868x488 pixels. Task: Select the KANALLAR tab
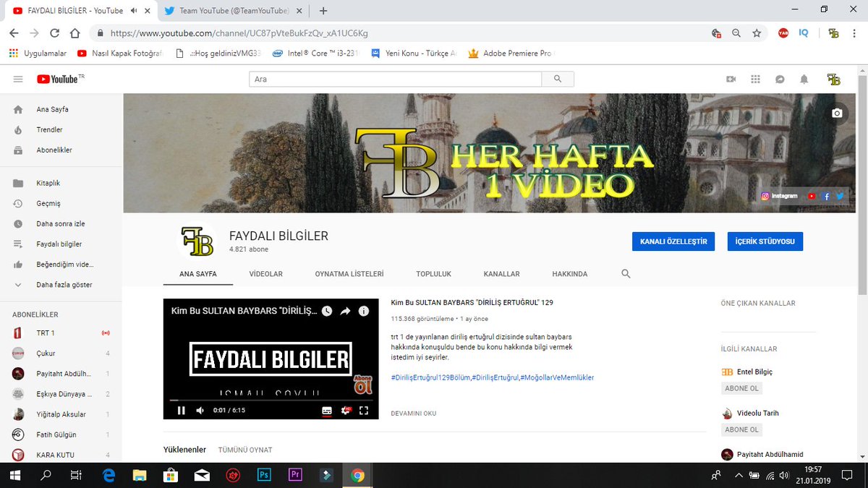(x=501, y=274)
